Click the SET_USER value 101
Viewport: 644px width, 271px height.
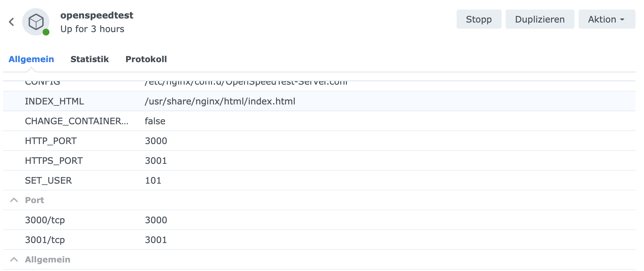(153, 181)
